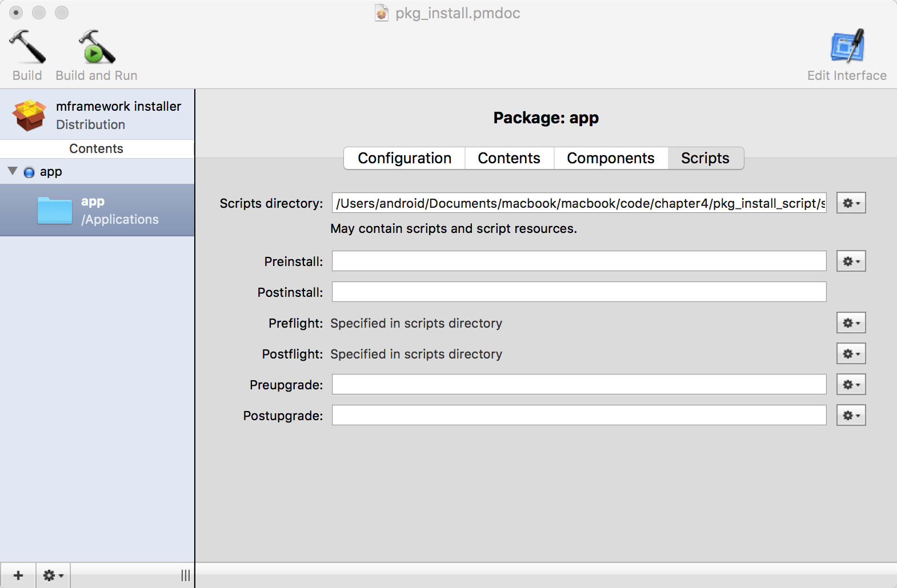Switch to the Configuration tab
Image resolution: width=897 pixels, height=588 pixels.
[x=405, y=158]
